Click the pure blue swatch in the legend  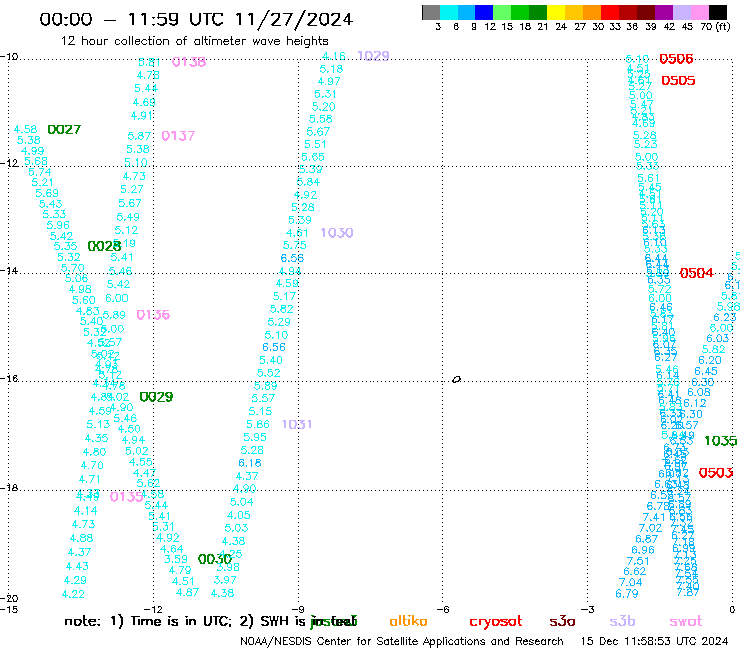tap(484, 12)
